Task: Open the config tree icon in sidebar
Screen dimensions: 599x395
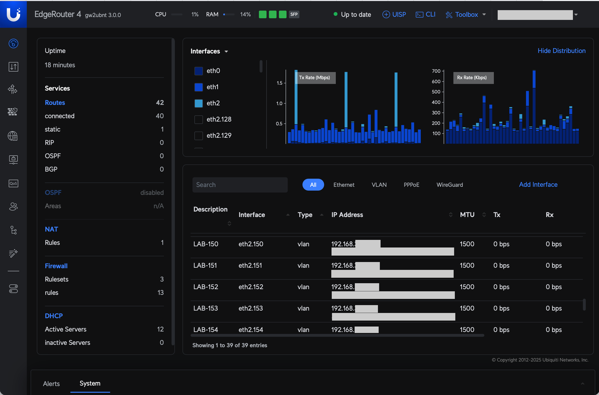Action: tap(13, 230)
